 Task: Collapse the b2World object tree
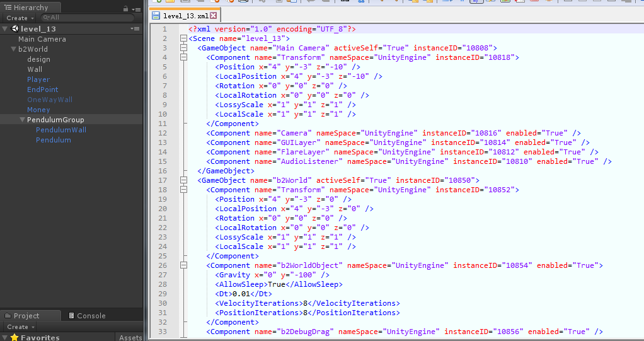tap(14, 49)
